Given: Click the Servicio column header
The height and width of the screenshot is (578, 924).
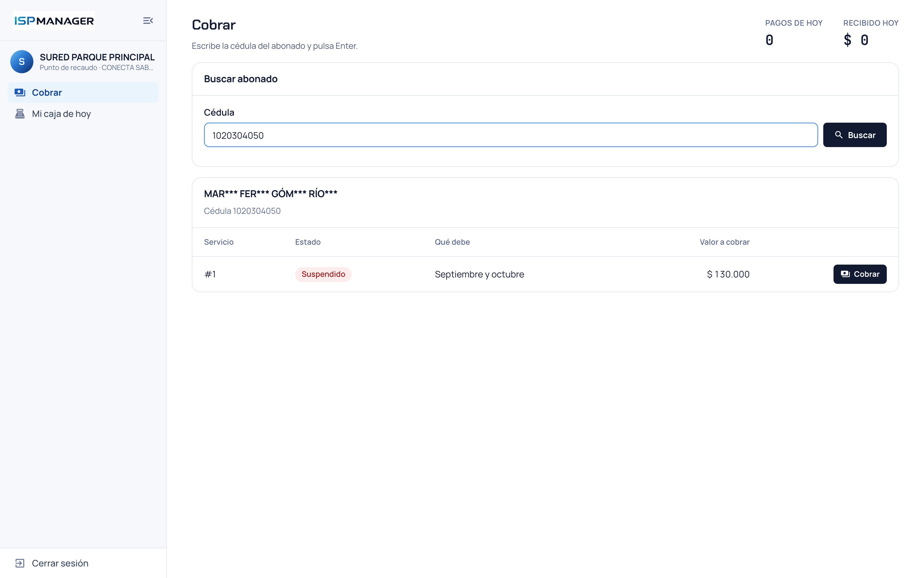Looking at the screenshot, I should [x=218, y=242].
